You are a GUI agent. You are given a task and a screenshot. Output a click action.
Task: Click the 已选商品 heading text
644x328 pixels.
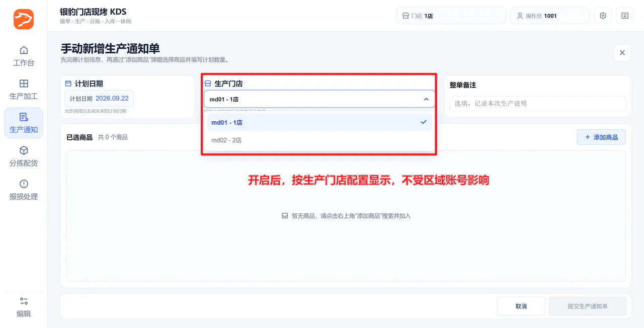tap(79, 137)
